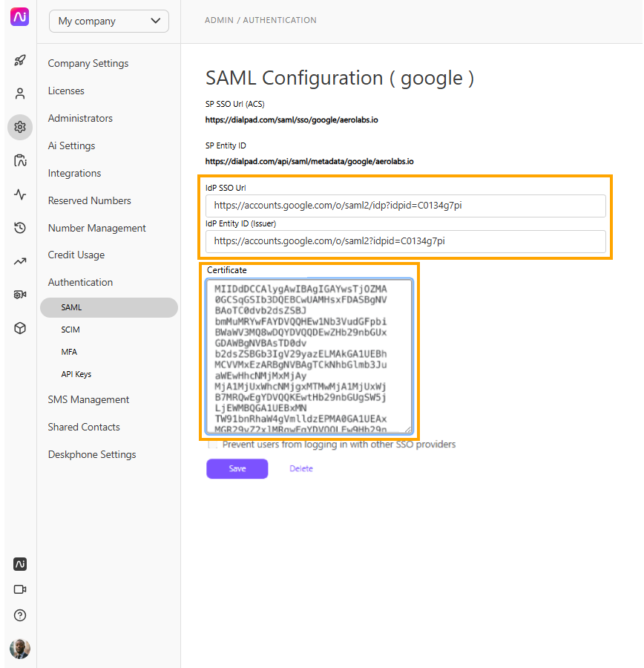The image size is (644, 668).
Task: Click into the IdP Entity ID (Issuer) field
Action: 406,241
